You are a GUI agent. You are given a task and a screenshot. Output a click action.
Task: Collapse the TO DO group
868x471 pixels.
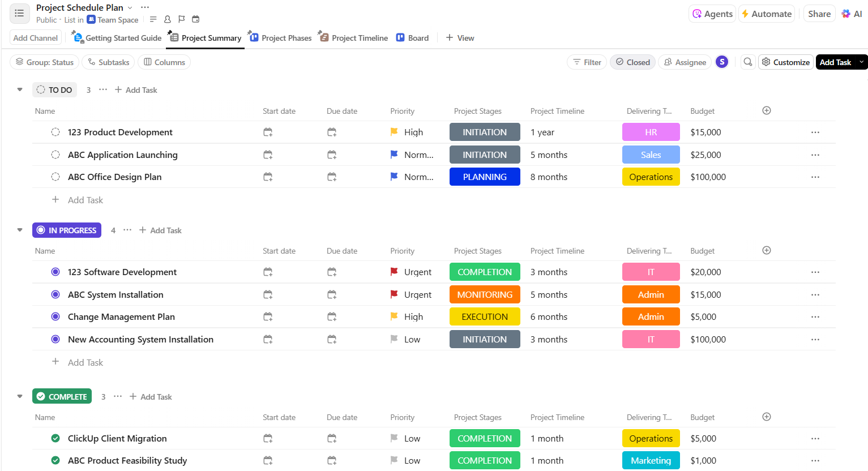[20, 90]
